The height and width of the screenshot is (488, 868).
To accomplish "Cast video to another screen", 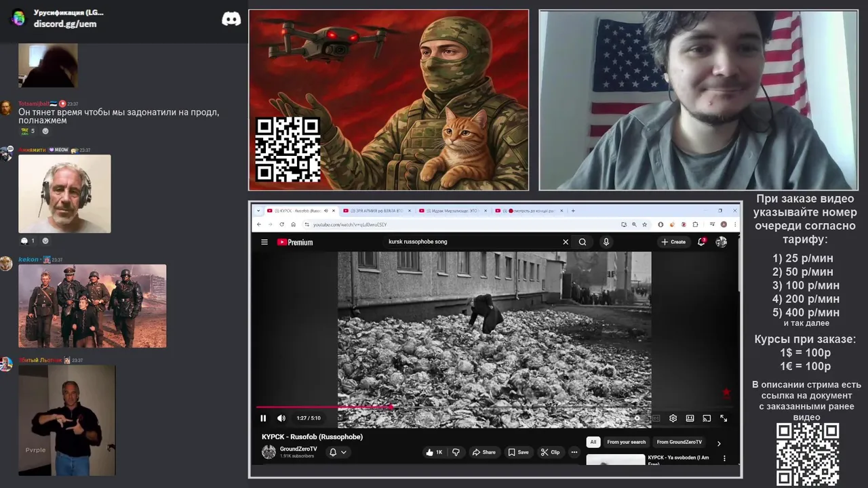I will 707,418.
